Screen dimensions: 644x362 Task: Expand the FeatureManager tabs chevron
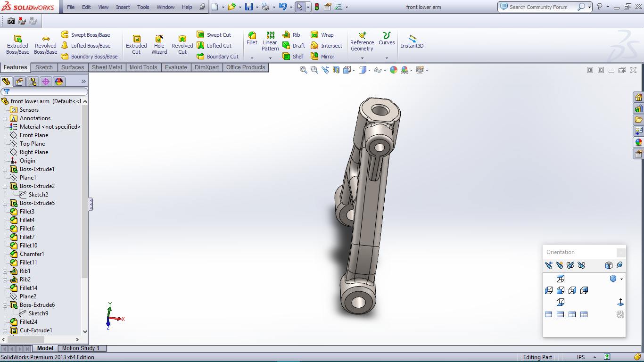pos(84,82)
